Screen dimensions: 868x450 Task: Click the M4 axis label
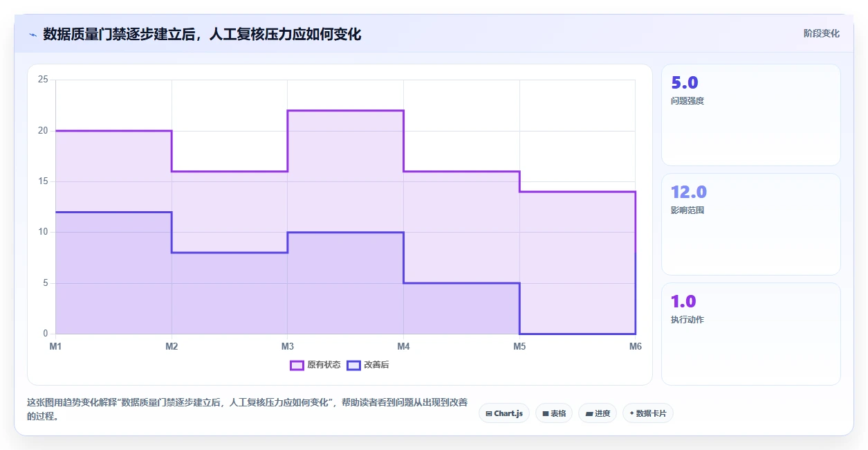coord(403,346)
